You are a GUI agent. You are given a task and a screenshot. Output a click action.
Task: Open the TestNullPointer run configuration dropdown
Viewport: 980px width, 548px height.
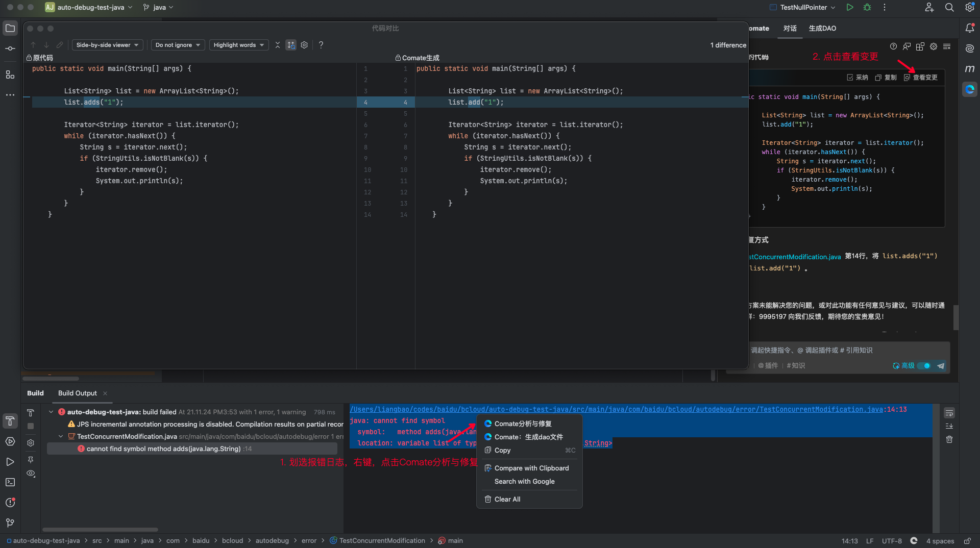click(x=802, y=7)
